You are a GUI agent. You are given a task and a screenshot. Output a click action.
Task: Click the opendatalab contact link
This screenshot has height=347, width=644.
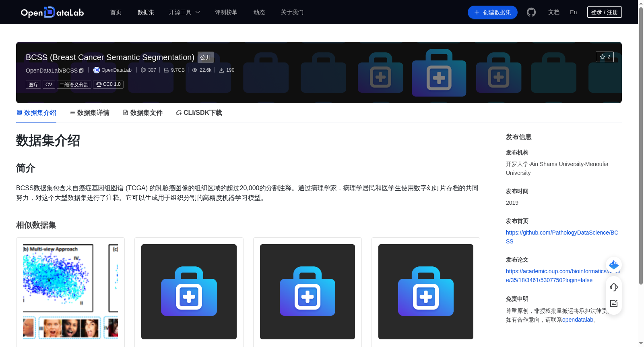coord(578,320)
